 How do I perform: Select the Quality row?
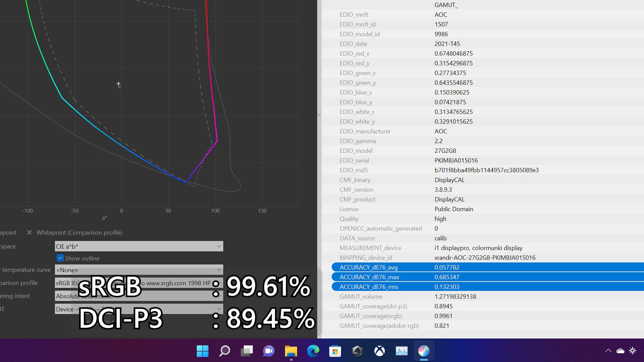tap(483, 219)
